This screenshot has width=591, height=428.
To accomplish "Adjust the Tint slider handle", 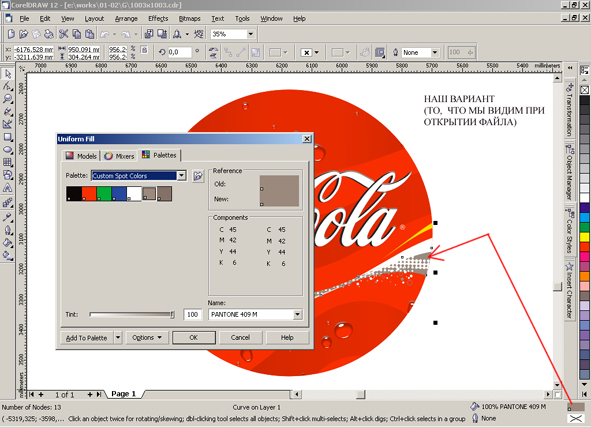I will (x=172, y=314).
